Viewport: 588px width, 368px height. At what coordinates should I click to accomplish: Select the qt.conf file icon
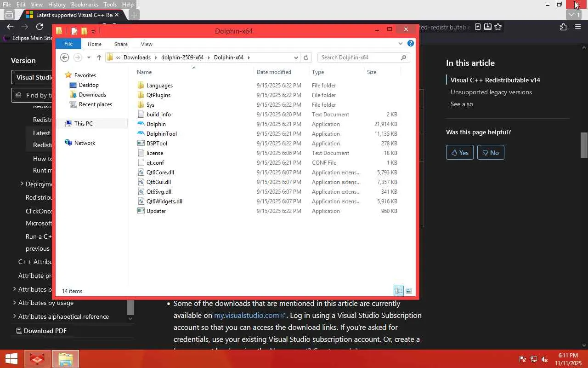pos(141,163)
